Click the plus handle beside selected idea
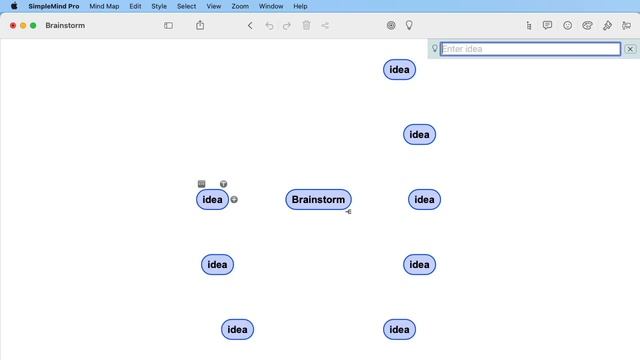This screenshot has width=640, height=360. pos(234,200)
